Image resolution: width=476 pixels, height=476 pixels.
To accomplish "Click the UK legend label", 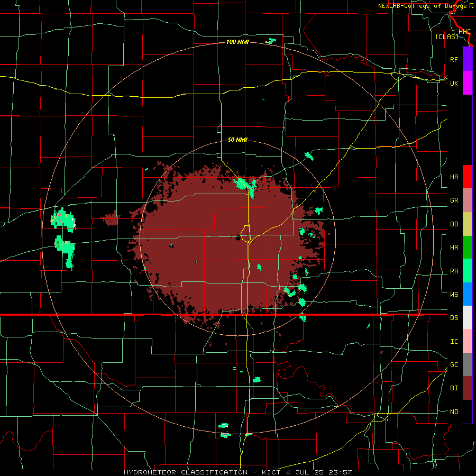I will click(x=454, y=83).
